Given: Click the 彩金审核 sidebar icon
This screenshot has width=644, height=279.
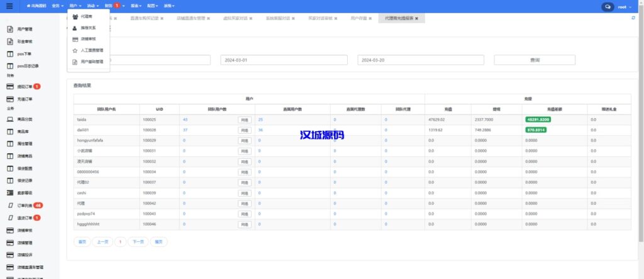Looking at the screenshot, I should (10, 42).
